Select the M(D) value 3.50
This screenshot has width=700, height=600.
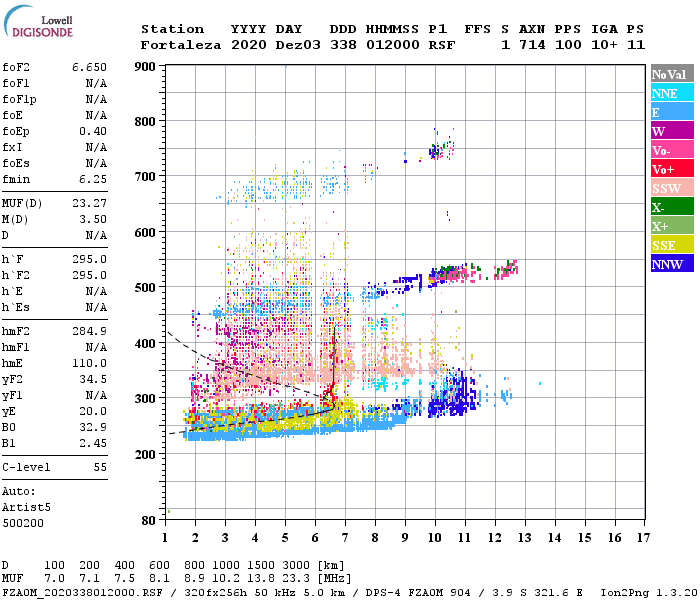[x=93, y=220]
